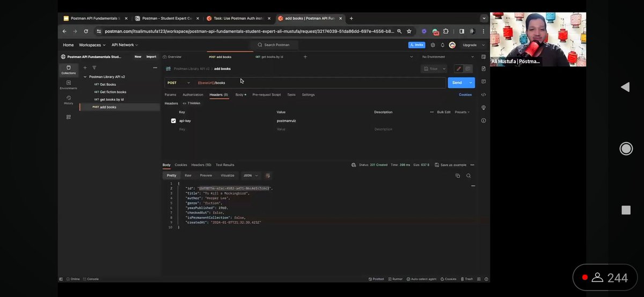Open the Collections sidebar panel
The height and width of the screenshot is (297, 644).
click(69, 70)
